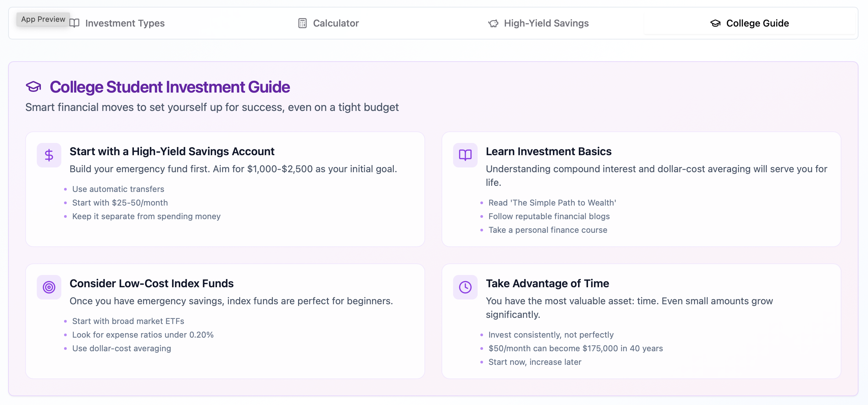The width and height of the screenshot is (868, 405).
Task: Click the dollar sign savings icon
Action: point(49,155)
